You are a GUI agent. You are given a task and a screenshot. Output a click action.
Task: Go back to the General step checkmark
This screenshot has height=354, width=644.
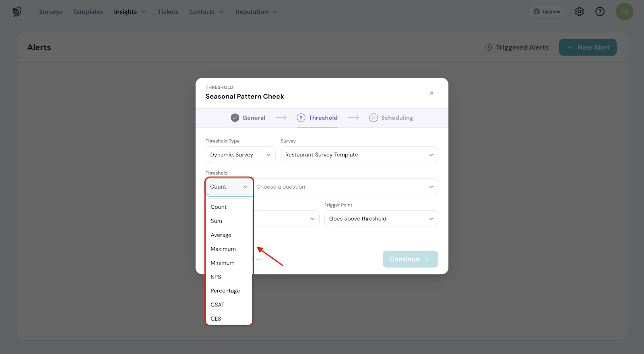pyautogui.click(x=235, y=118)
